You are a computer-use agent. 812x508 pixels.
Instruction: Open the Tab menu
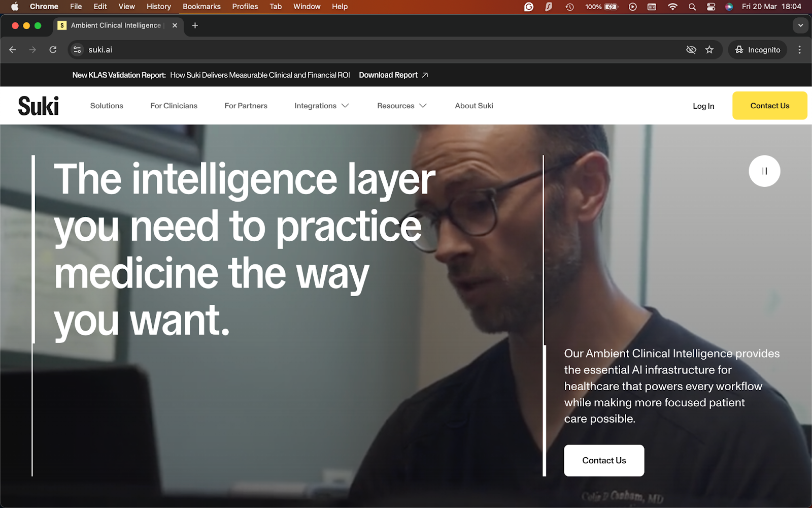(x=276, y=7)
